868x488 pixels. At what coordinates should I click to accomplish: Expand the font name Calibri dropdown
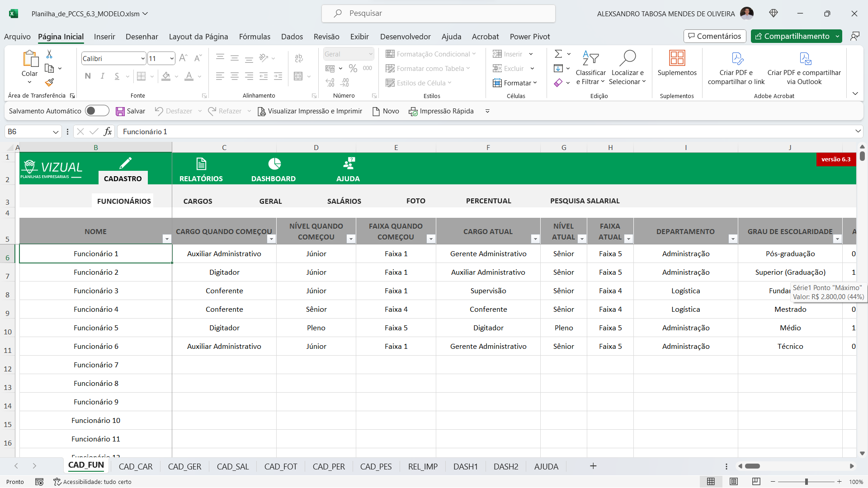[143, 59]
